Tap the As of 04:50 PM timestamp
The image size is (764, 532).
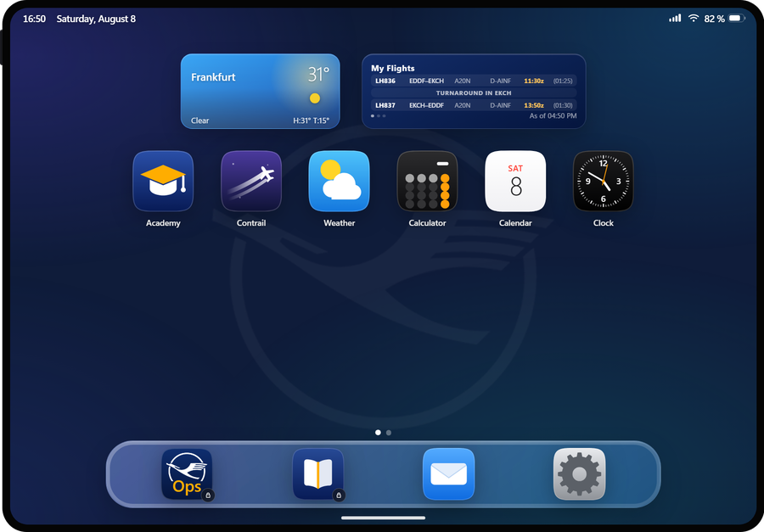[553, 116]
